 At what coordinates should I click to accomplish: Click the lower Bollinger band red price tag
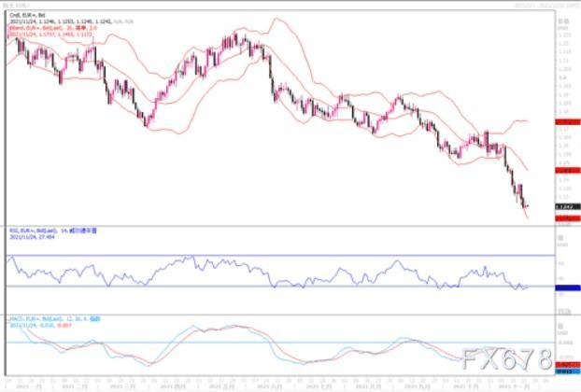(568, 218)
